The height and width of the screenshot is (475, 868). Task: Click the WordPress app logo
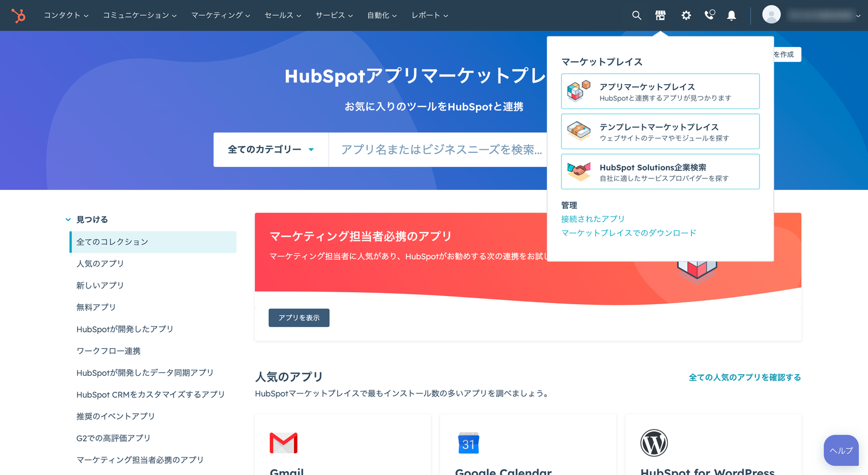coord(654,443)
